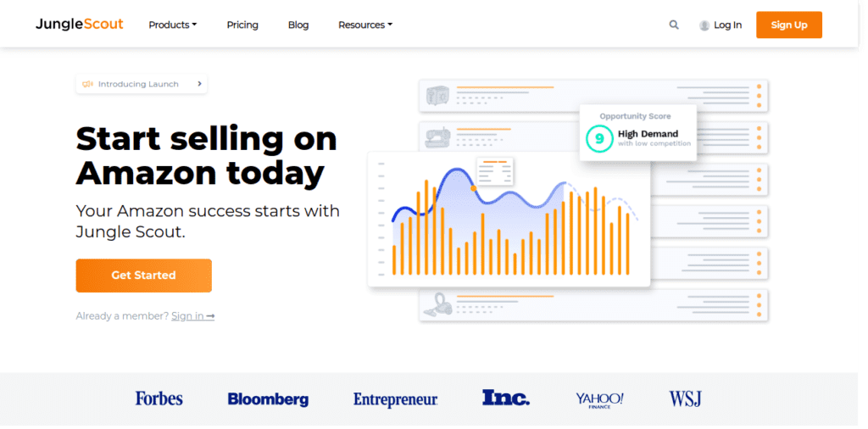Viewport: 868px width, 429px height.
Task: Expand the Resources dropdown menu
Action: tap(365, 25)
